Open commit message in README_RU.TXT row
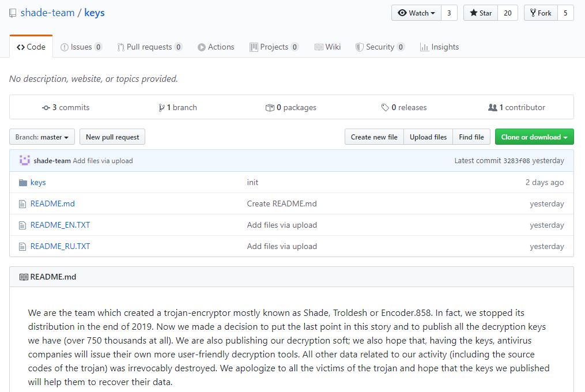 coord(282,246)
